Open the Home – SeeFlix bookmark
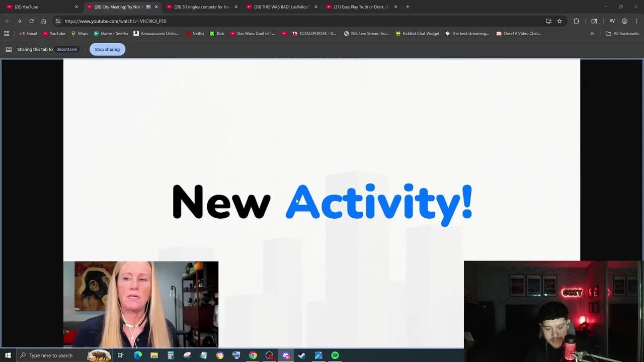This screenshot has width=644, height=362. [x=111, y=34]
